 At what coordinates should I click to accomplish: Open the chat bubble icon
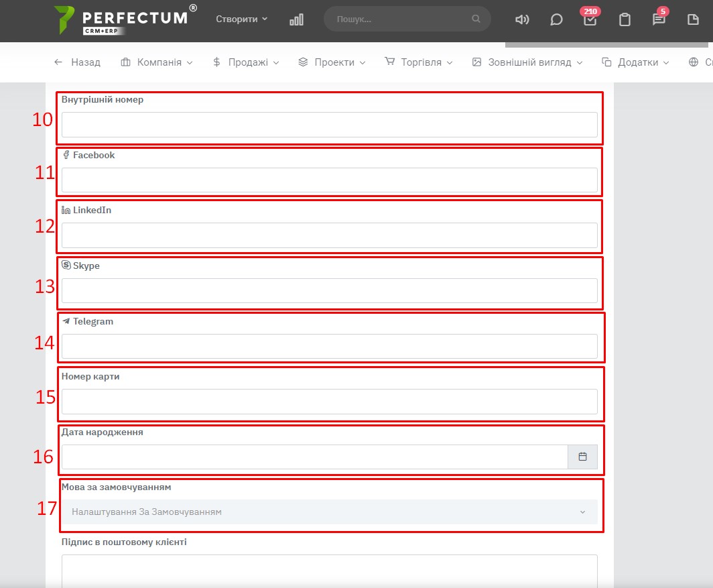click(x=556, y=19)
